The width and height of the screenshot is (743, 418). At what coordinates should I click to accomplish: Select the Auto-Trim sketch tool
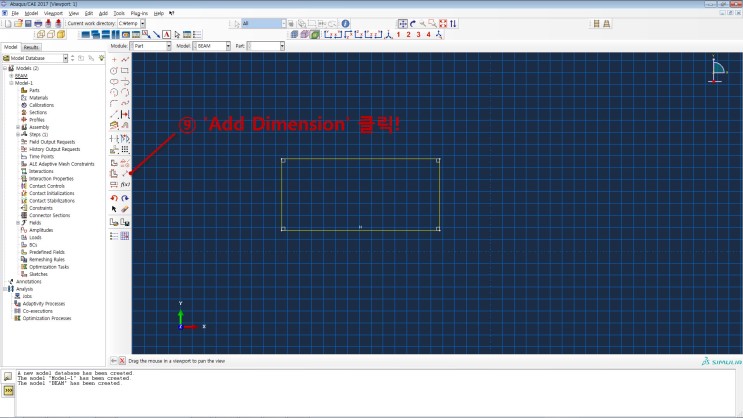pyautogui.click(x=114, y=138)
